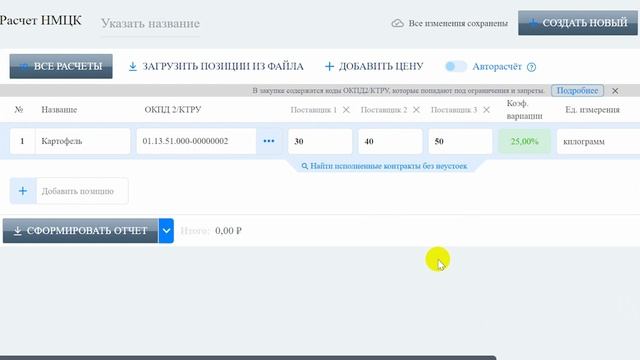
Task: Click the 0,00 Р total value
Action: pos(228,231)
